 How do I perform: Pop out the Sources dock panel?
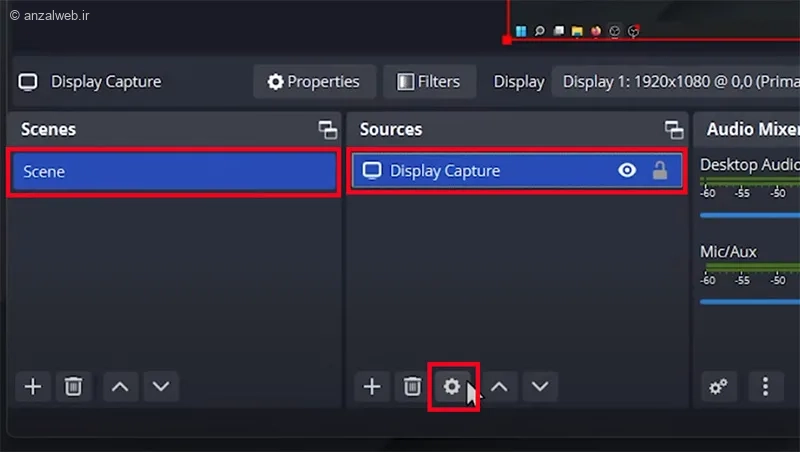tap(674, 130)
